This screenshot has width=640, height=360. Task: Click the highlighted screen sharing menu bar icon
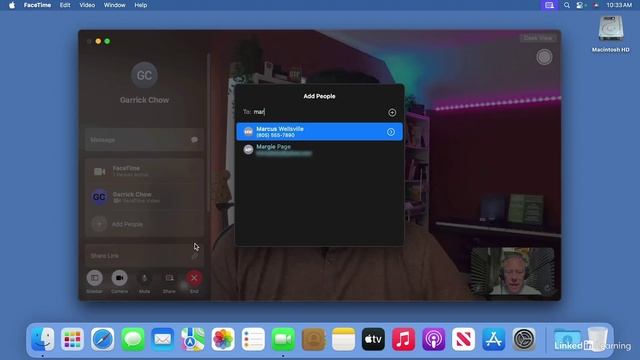pos(549,5)
